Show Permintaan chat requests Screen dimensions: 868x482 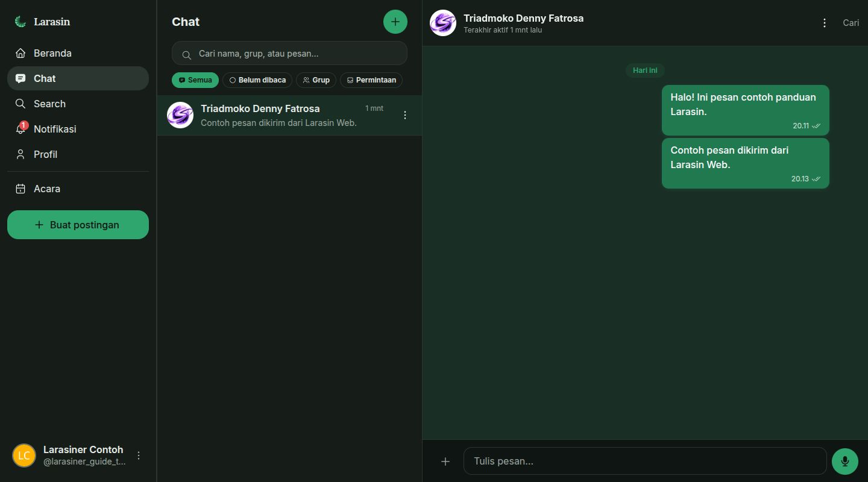371,80
